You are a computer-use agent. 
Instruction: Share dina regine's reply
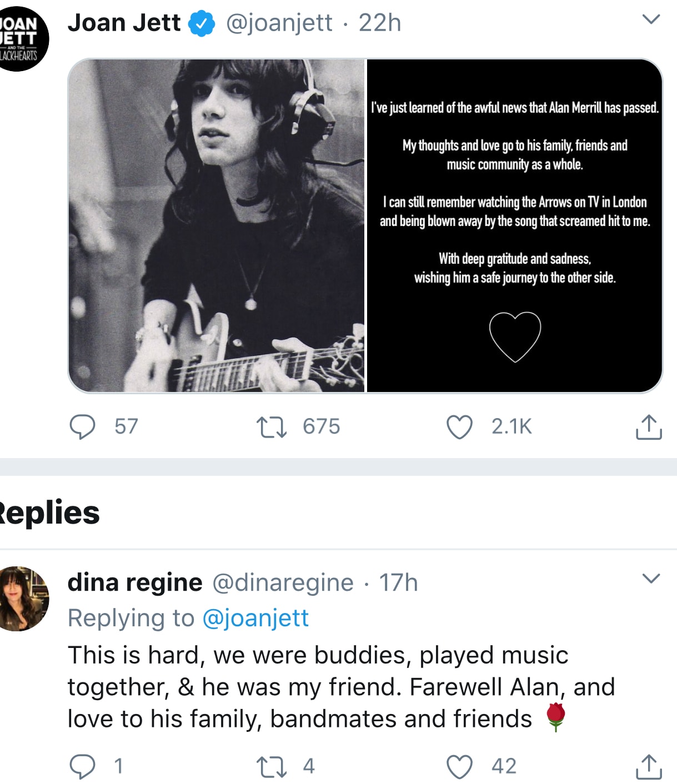coord(648,766)
